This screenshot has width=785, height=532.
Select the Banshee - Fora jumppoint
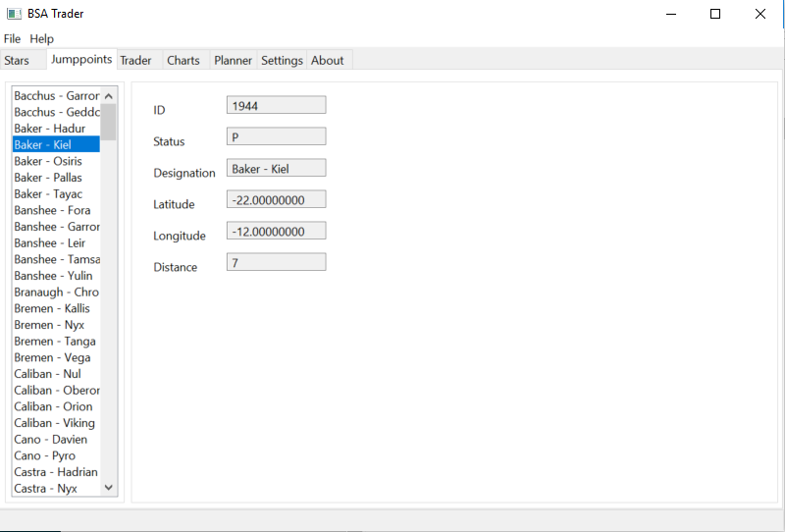click(52, 210)
